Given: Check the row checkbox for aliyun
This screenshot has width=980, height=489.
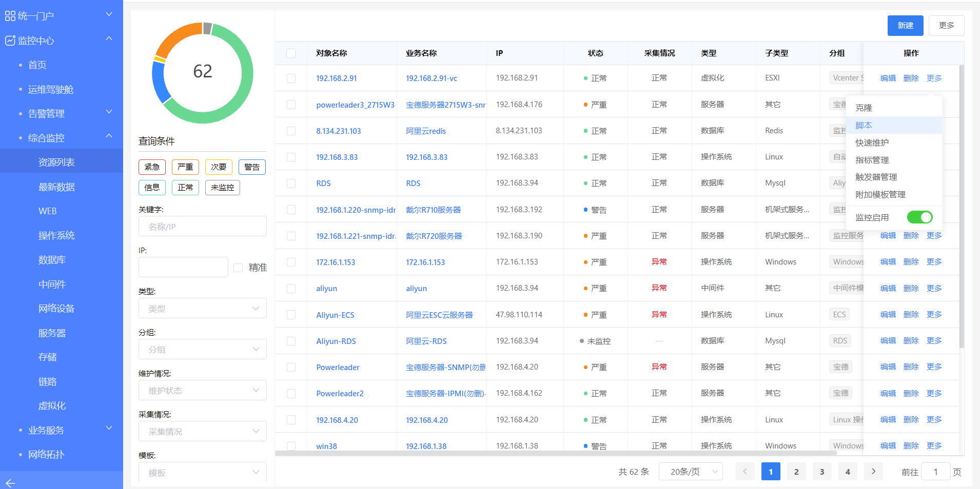Looking at the screenshot, I should pyautogui.click(x=291, y=288).
